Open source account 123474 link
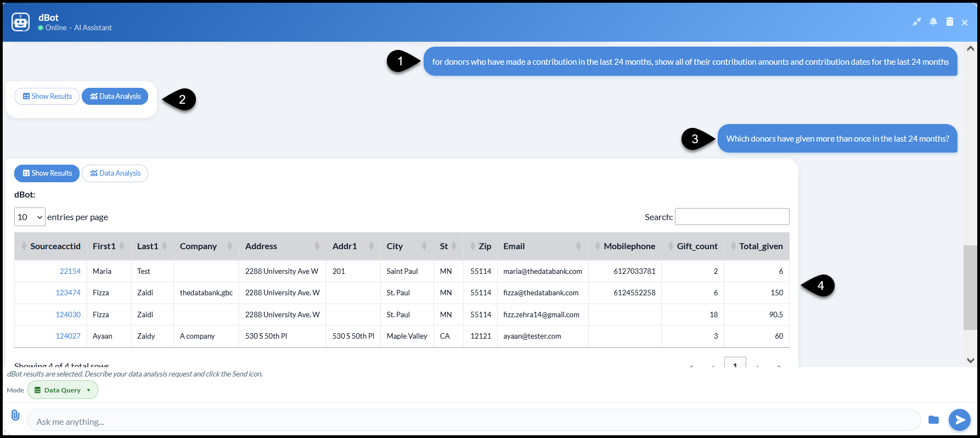980x438 pixels. [x=68, y=293]
